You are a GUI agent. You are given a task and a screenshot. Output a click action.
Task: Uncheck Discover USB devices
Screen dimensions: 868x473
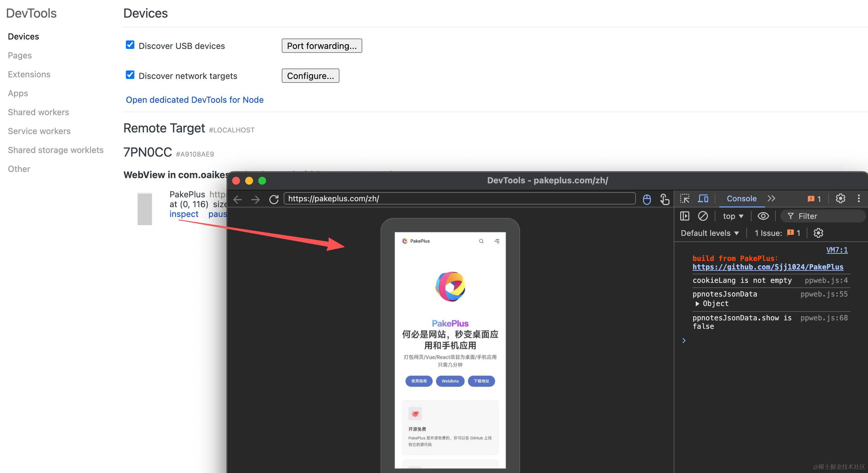click(x=130, y=45)
